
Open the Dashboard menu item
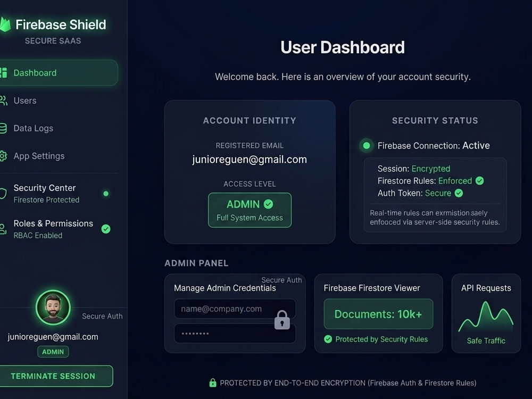pyautogui.click(x=59, y=72)
